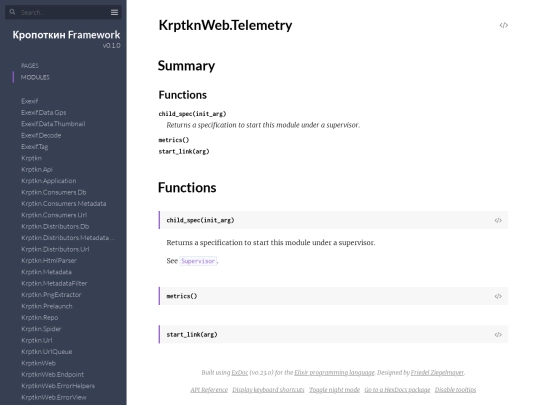This screenshot has width=540, height=405.
Task: Open the Exexif module
Action: tap(30, 101)
